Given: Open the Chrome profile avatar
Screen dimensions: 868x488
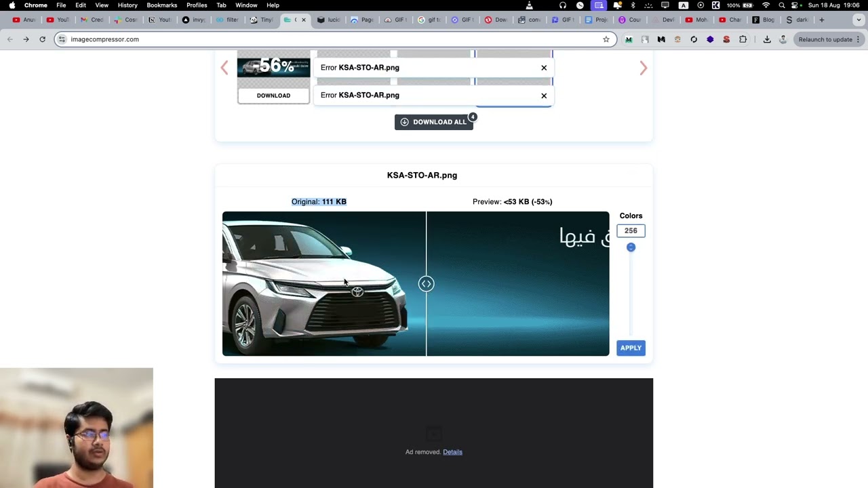Looking at the screenshot, I should pyautogui.click(x=783, y=39).
